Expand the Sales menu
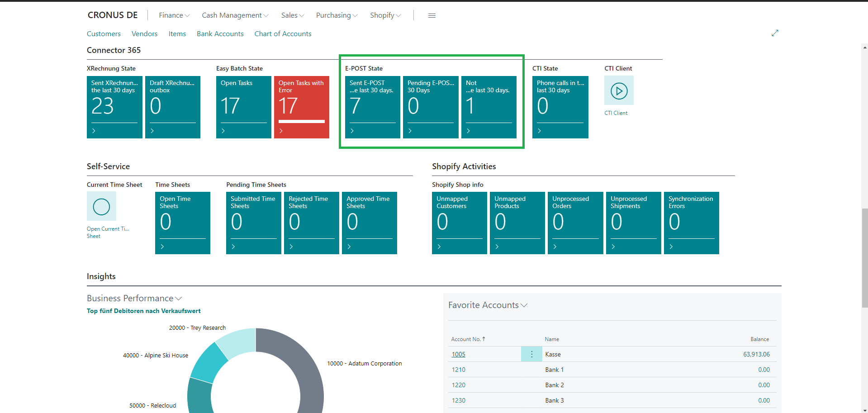 pos(293,15)
